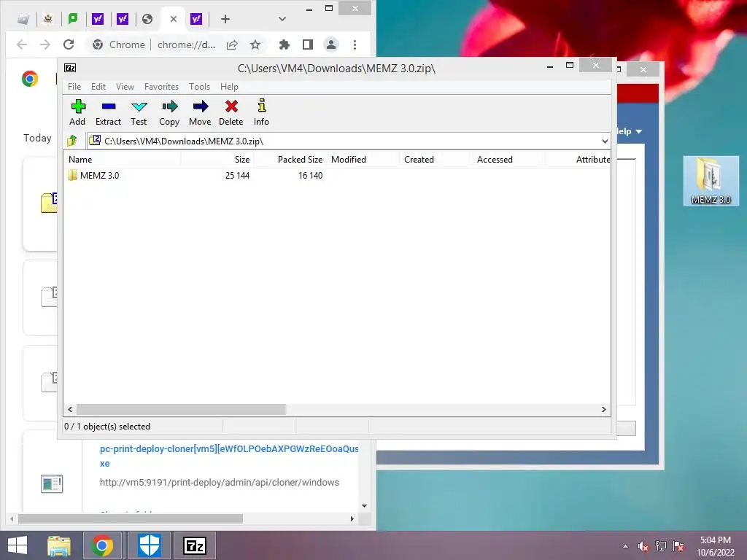Close the active Chrome tab

pyautogui.click(x=174, y=19)
